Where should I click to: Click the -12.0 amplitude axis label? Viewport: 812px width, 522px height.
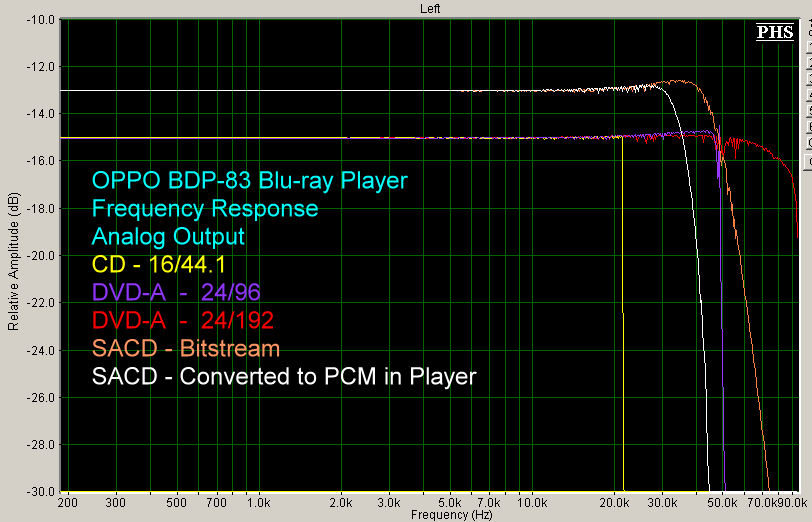tap(40, 67)
